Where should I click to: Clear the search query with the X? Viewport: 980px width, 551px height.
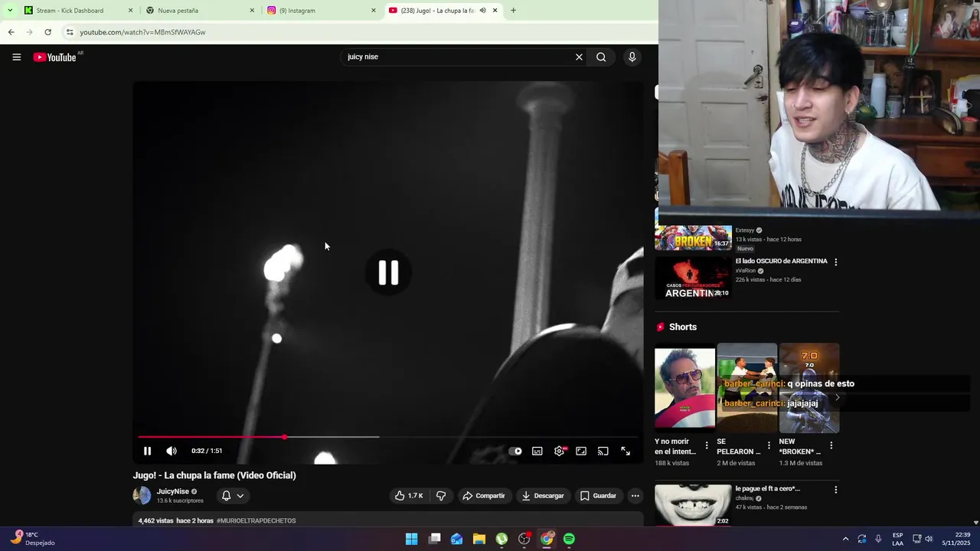(x=579, y=57)
